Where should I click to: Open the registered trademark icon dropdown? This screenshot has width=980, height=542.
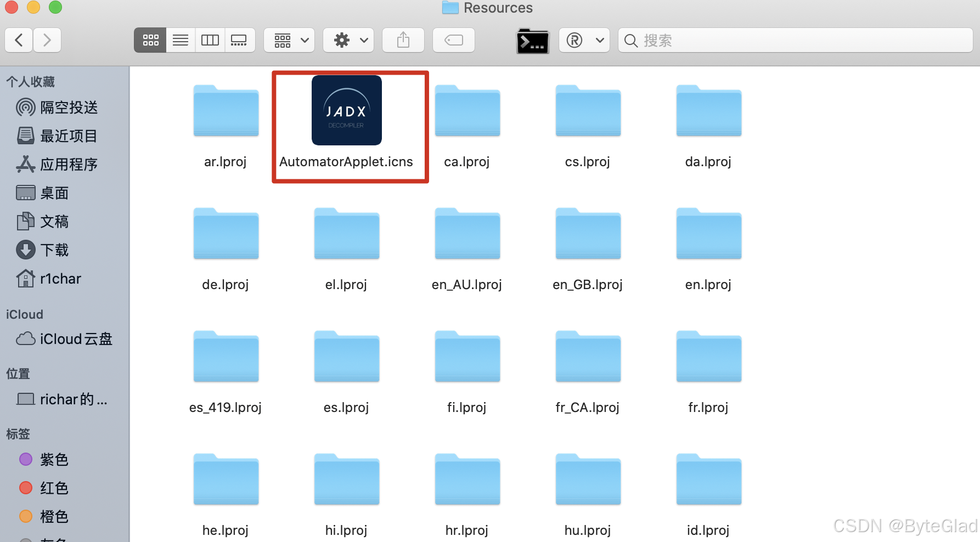(x=584, y=40)
